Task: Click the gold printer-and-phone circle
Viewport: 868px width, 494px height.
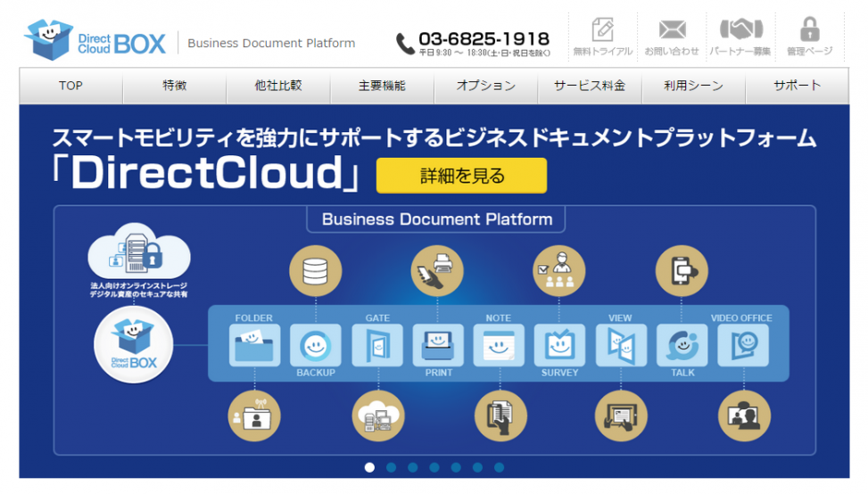Action: click(437, 271)
